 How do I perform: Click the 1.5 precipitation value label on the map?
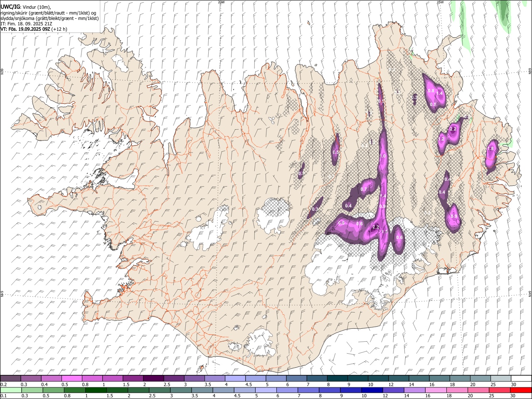pos(385,232)
